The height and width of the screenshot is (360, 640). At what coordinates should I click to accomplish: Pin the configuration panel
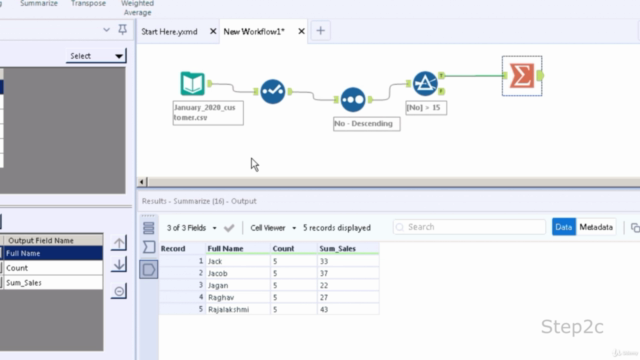[x=122, y=29]
